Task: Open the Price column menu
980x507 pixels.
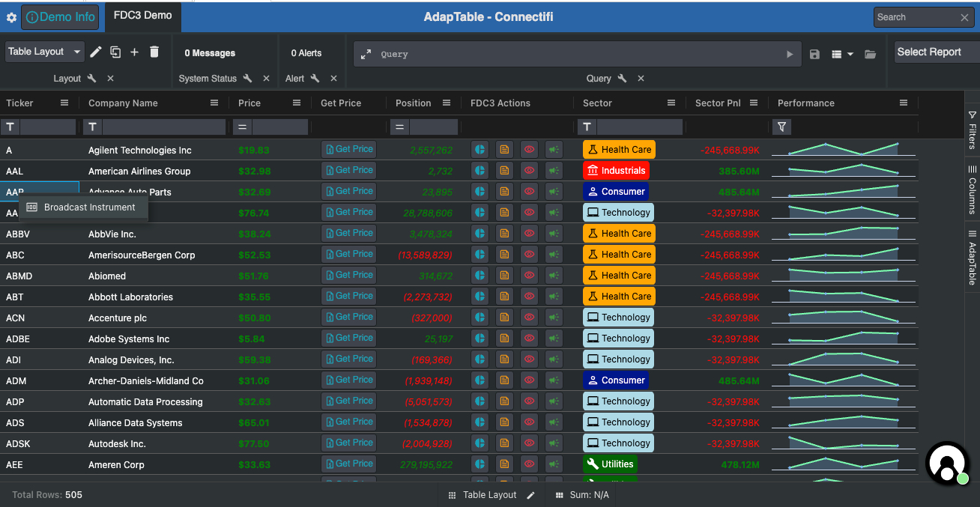Action: (297, 103)
